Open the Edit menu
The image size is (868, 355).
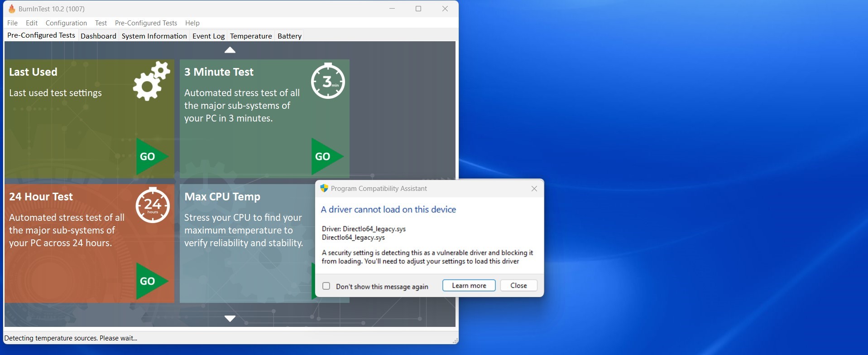[x=32, y=23]
